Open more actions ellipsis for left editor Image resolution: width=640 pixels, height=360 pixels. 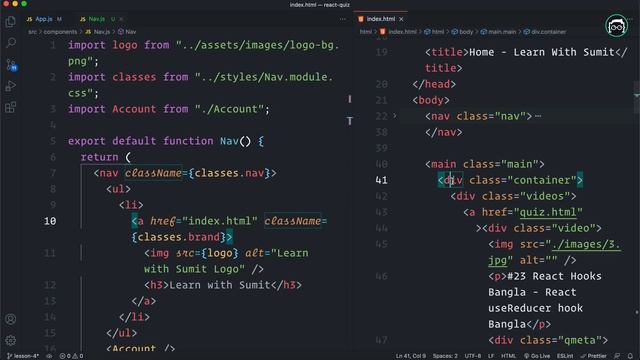point(342,19)
